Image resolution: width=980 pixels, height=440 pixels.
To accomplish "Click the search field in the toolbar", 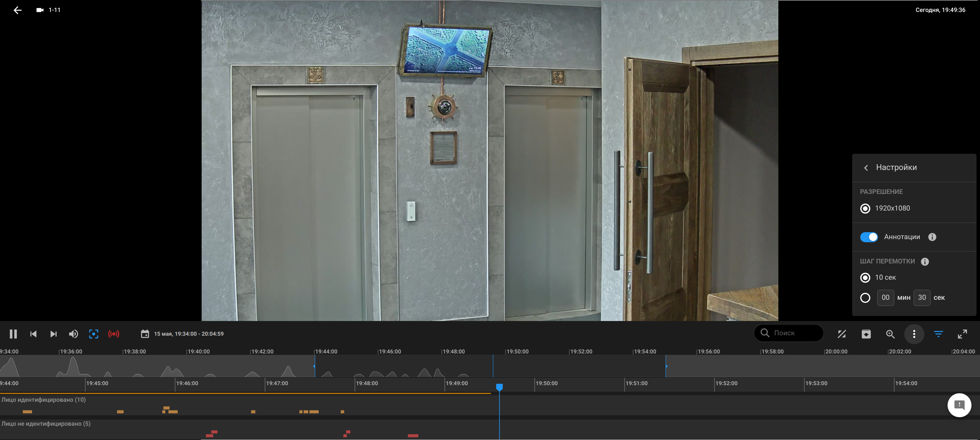I will (x=788, y=333).
